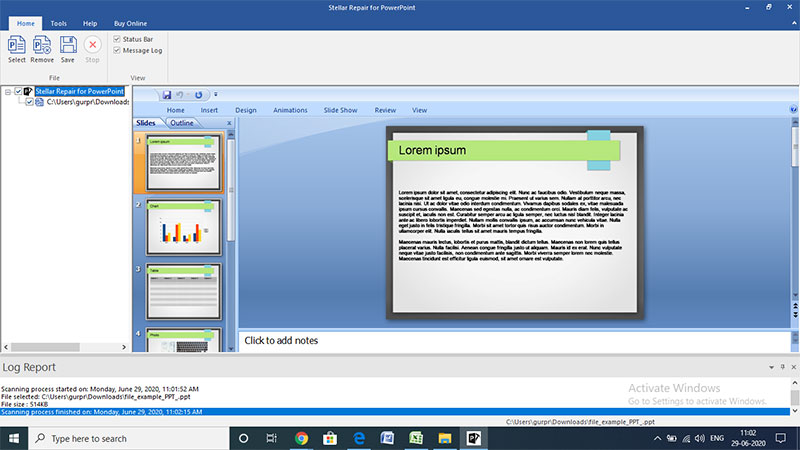Open the Log Report options dropdown arrow
The height and width of the screenshot is (450, 800).
[771, 367]
